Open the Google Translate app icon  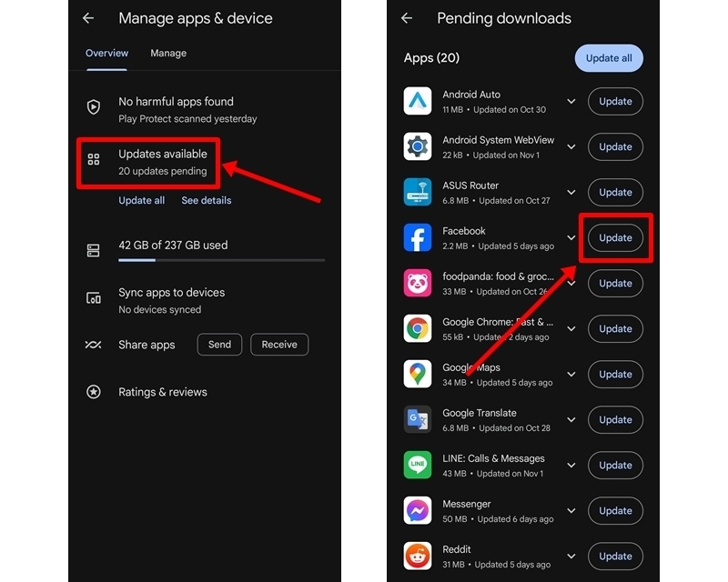point(418,419)
